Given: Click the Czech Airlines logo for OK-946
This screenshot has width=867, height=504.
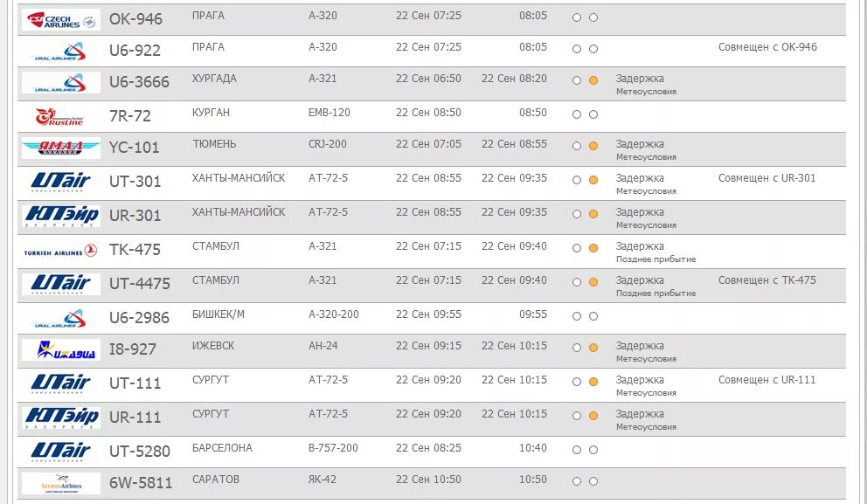Looking at the screenshot, I should point(60,19).
